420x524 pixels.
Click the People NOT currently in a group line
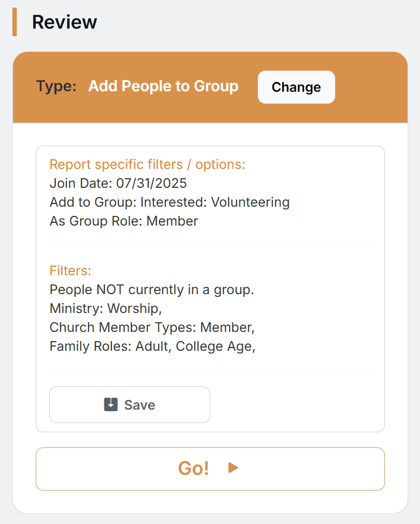[152, 290]
